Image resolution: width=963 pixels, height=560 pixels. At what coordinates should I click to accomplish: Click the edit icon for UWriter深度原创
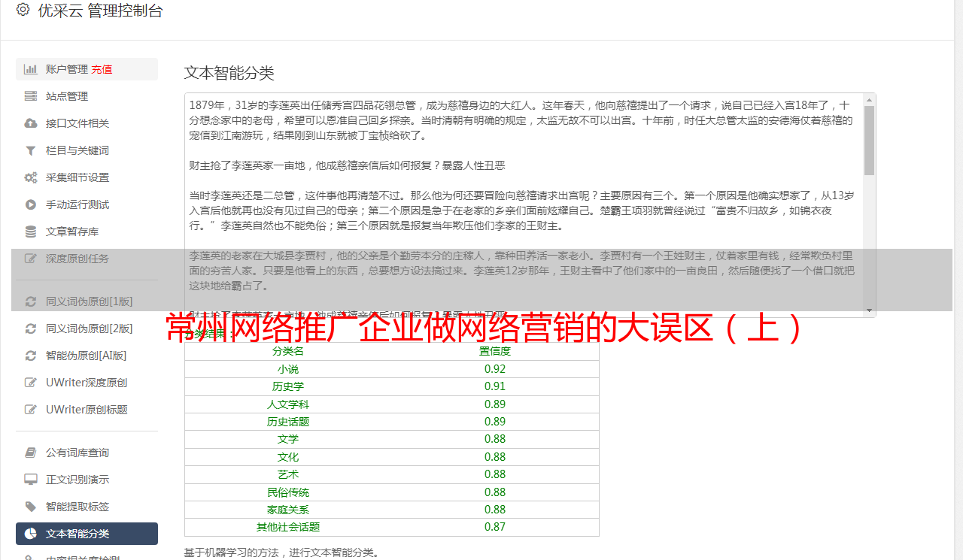click(31, 383)
